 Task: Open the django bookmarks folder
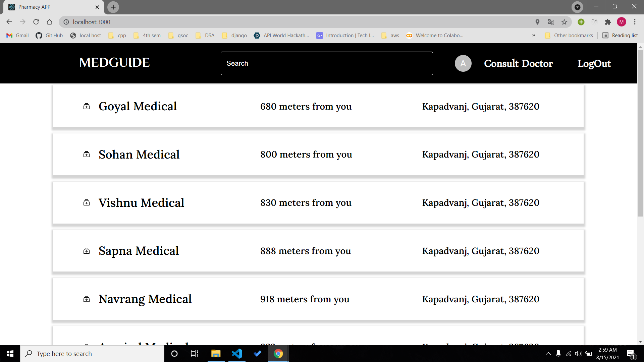tap(234, 36)
